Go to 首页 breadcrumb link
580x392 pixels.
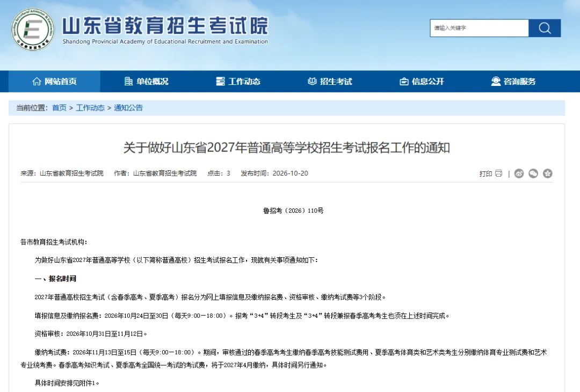pos(59,108)
